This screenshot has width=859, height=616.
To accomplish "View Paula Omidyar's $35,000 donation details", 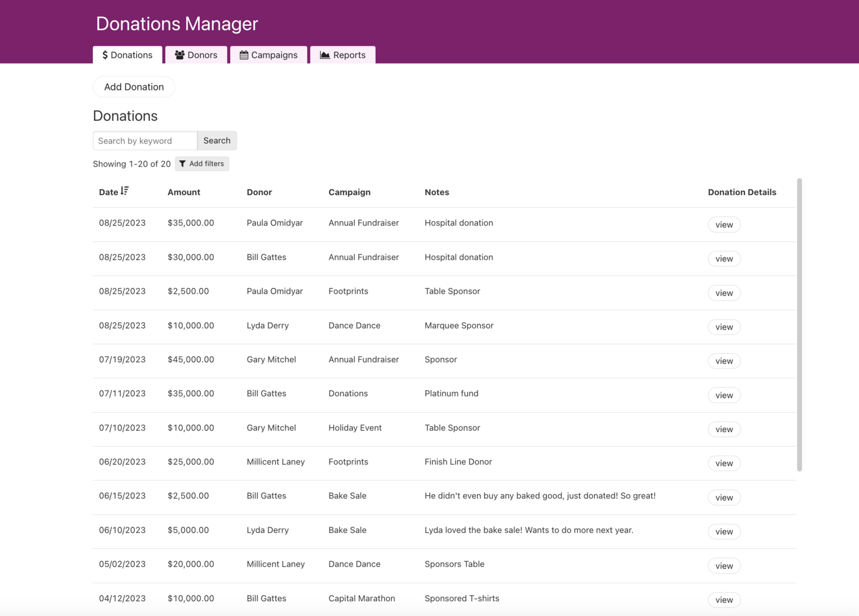I will point(724,224).
